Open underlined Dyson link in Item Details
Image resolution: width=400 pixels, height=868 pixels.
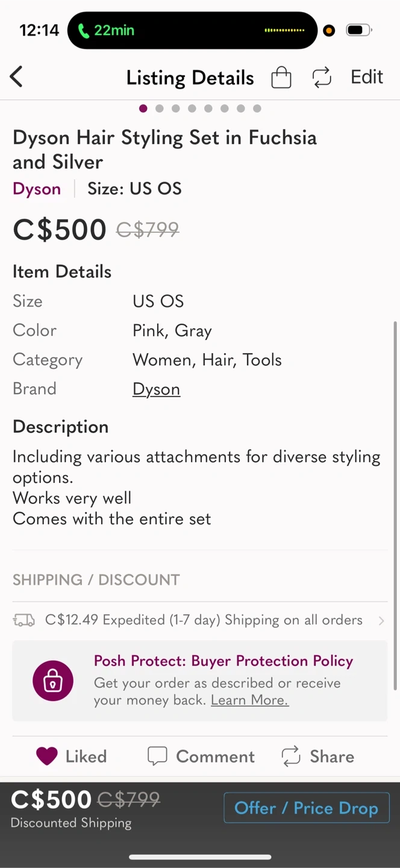[x=156, y=389]
